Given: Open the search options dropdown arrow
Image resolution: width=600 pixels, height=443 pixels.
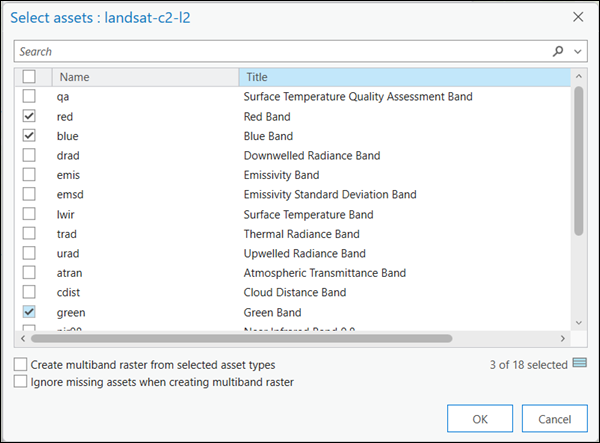Looking at the screenshot, I should pyautogui.click(x=578, y=51).
